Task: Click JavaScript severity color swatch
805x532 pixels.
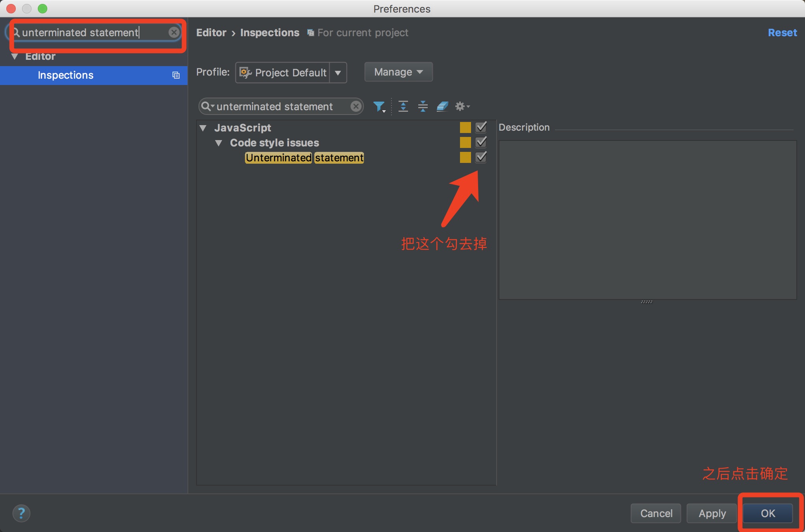Action: pyautogui.click(x=465, y=127)
